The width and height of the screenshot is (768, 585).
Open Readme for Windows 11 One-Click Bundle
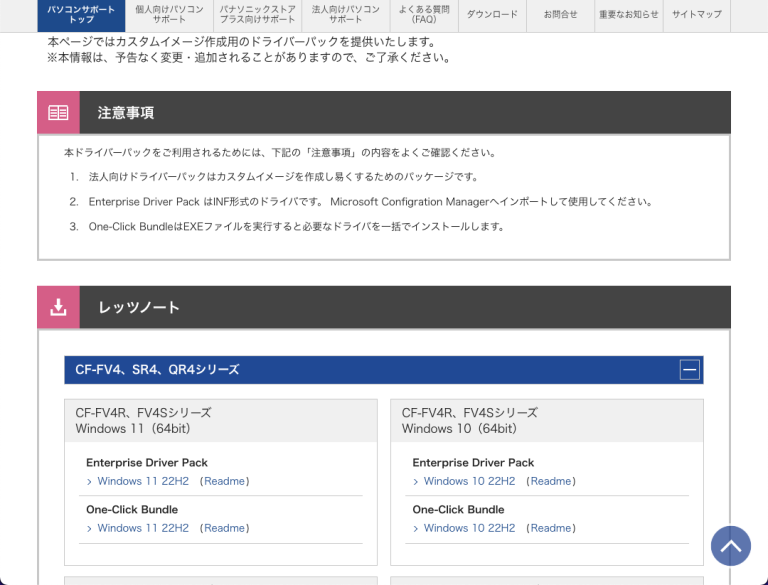[x=224, y=528]
